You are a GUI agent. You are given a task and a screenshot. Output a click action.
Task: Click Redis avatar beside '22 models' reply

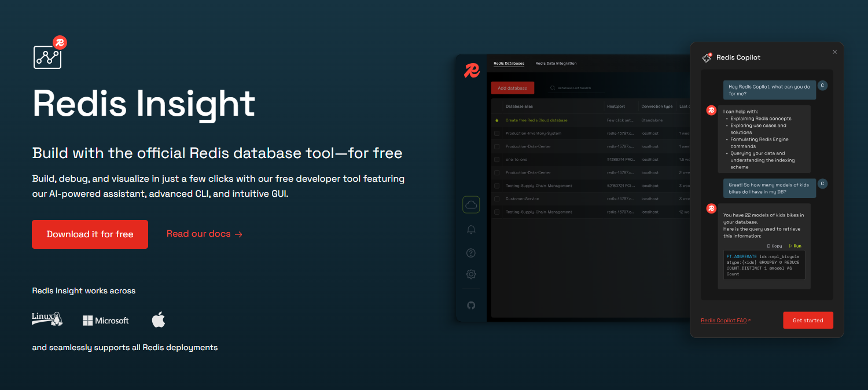(x=712, y=208)
